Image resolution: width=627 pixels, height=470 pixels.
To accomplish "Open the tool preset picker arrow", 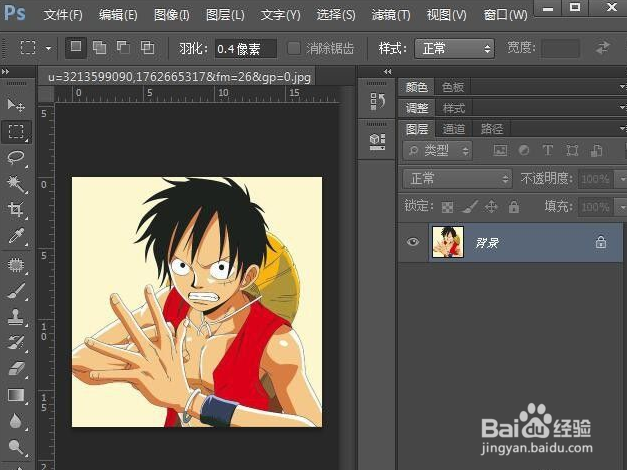I will coord(48,48).
